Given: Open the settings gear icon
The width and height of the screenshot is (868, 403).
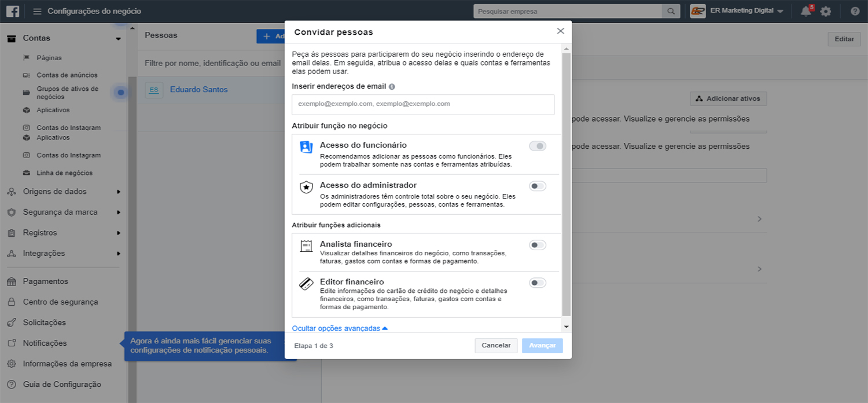Looking at the screenshot, I should tap(826, 12).
